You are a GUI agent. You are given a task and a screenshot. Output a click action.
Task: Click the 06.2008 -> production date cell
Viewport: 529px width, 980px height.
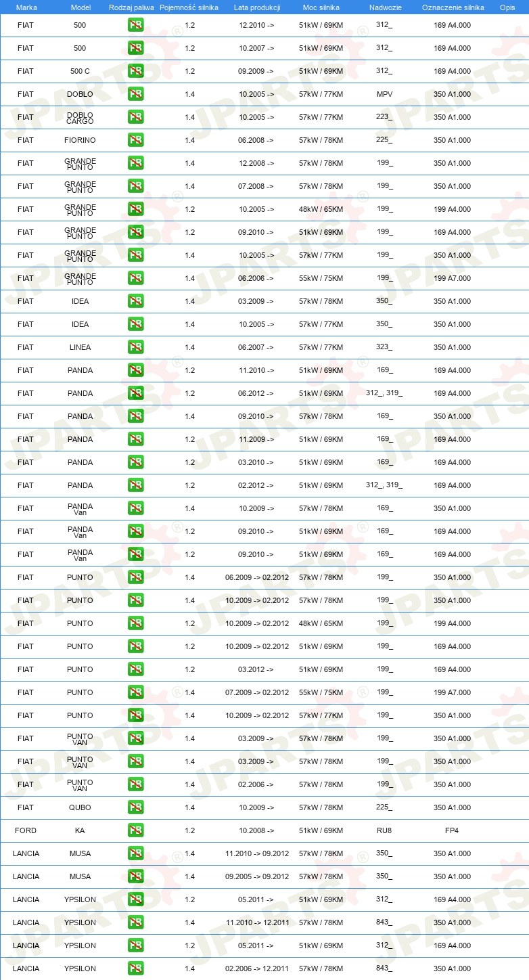coord(256,140)
